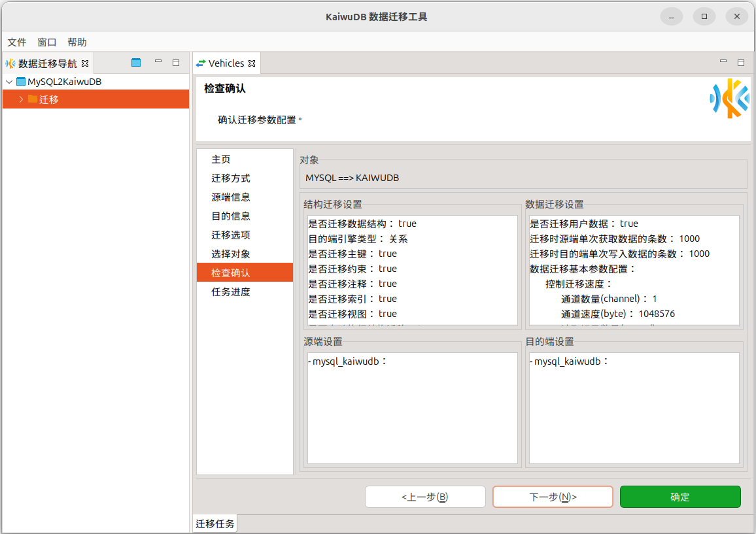Expand the 迁移 folder node
The height and width of the screenshot is (534, 756).
pos(21,99)
